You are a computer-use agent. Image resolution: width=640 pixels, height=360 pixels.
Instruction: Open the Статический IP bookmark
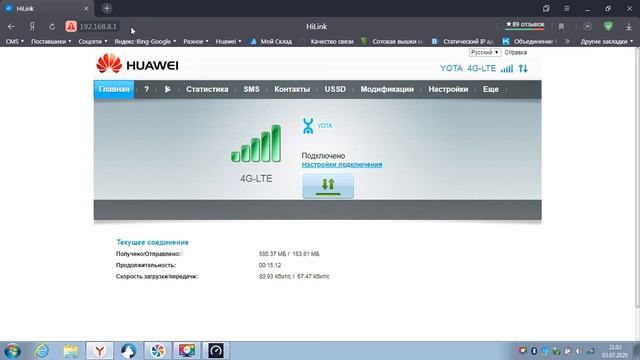[463, 41]
